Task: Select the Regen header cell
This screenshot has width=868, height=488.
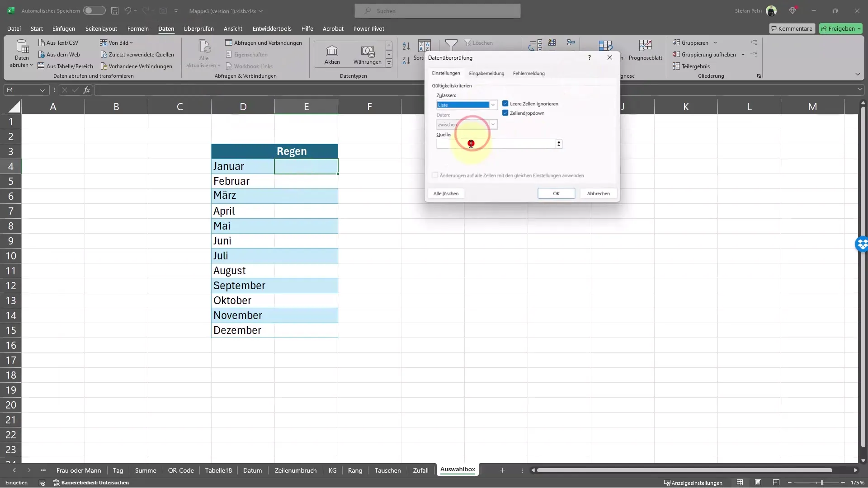Action: pos(306,151)
